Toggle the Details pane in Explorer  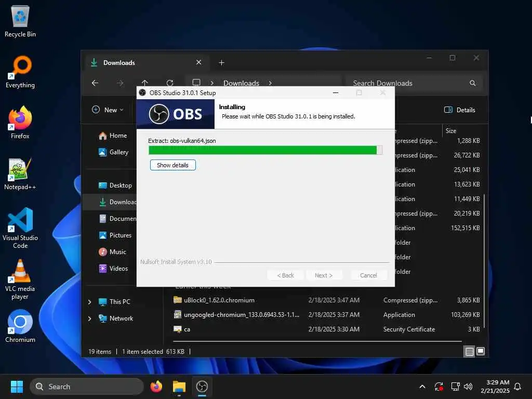coord(460,110)
